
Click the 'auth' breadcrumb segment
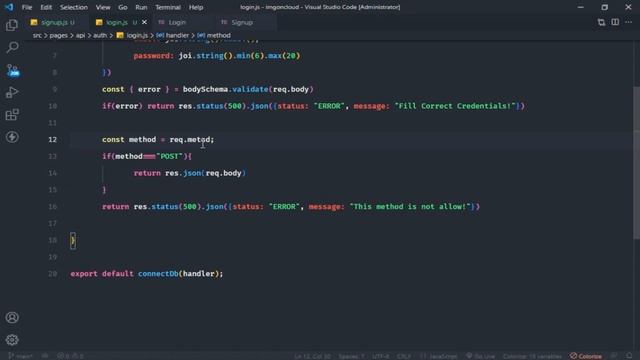point(100,36)
